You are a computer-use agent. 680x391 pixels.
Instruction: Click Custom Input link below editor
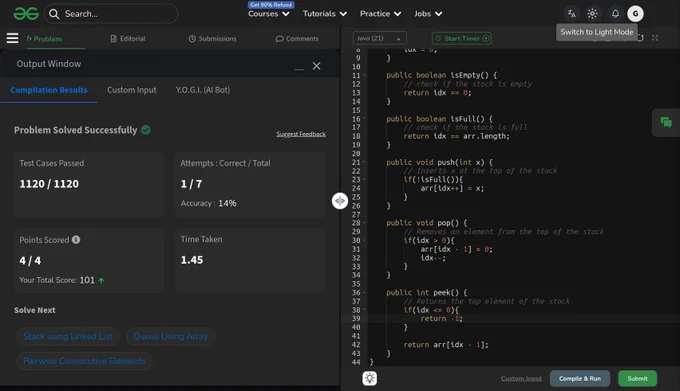point(521,378)
